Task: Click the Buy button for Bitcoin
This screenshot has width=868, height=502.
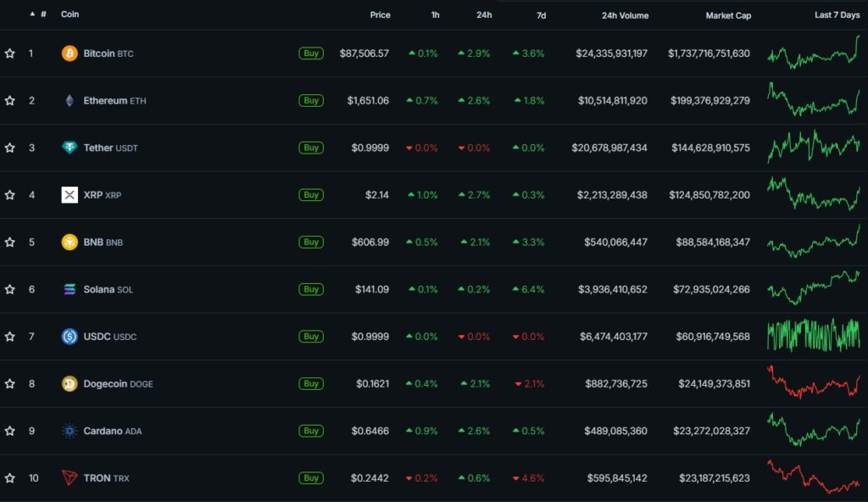Action: point(311,53)
